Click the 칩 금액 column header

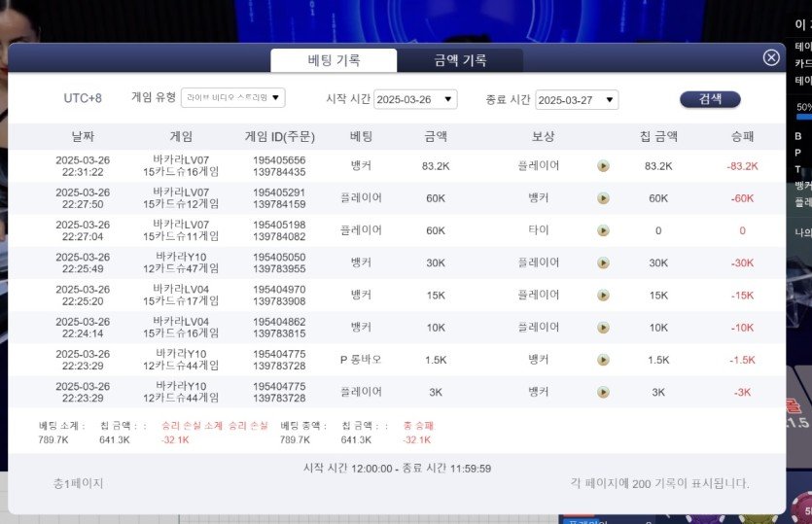coord(658,136)
